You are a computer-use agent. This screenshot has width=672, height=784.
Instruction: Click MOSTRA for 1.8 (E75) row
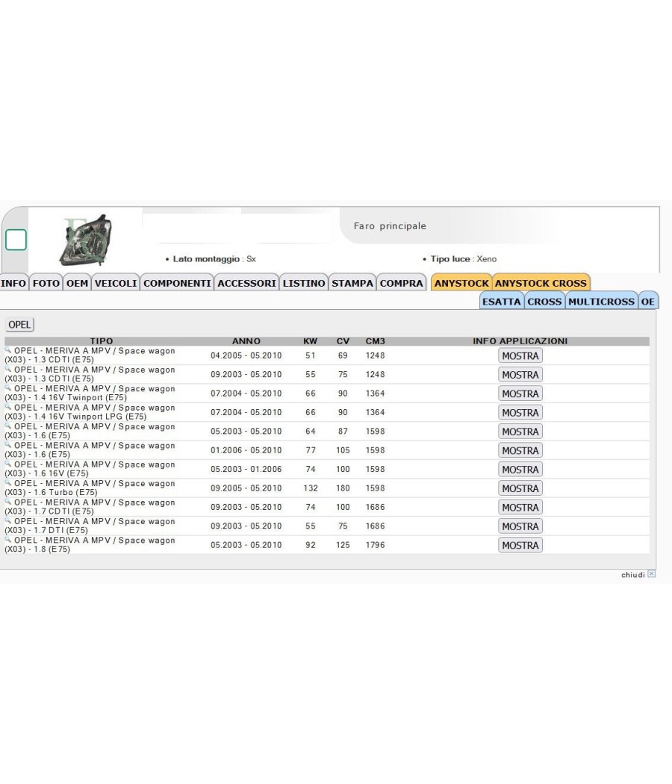[520, 546]
